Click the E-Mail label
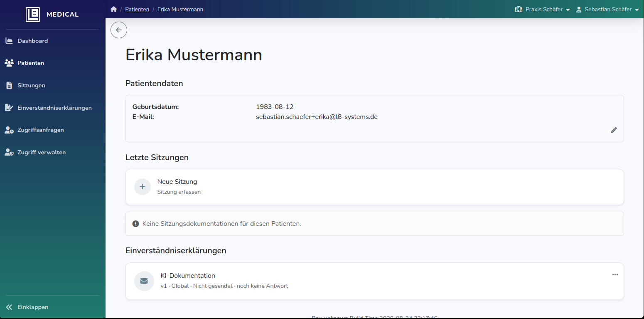The image size is (644, 319). (x=143, y=117)
